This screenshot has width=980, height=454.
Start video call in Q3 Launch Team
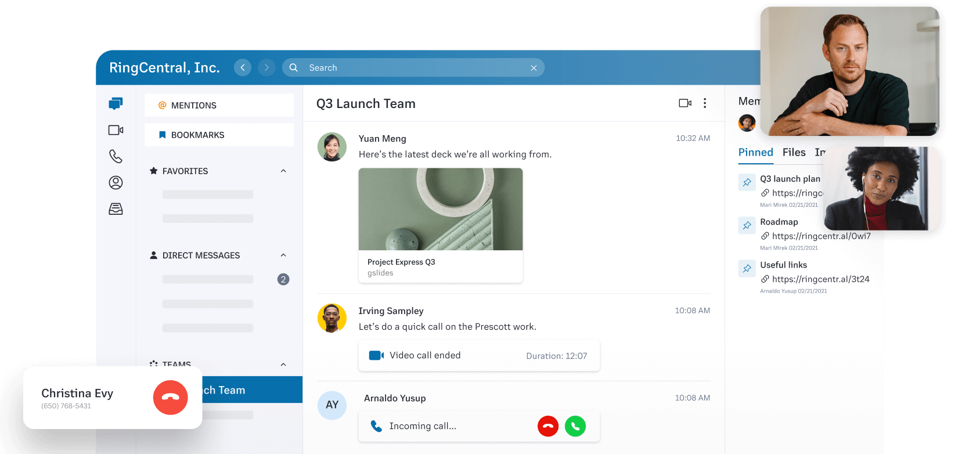click(x=685, y=103)
